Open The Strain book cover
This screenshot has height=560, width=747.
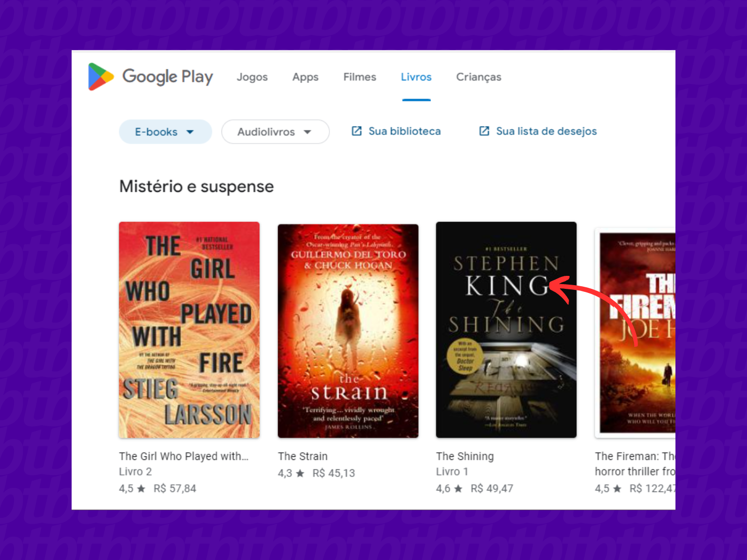click(x=348, y=331)
